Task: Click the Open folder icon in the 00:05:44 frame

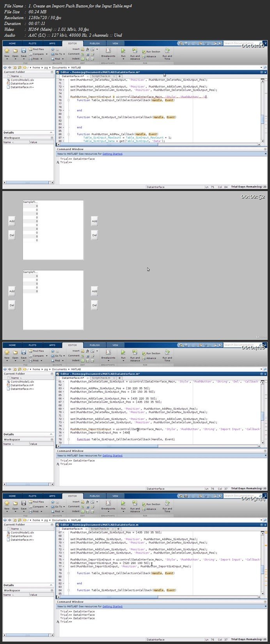Action: point(15,503)
